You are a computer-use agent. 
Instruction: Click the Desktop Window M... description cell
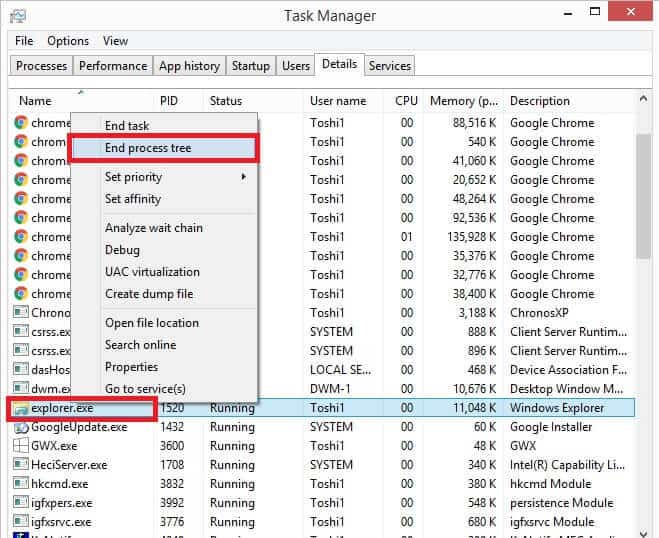click(x=567, y=389)
